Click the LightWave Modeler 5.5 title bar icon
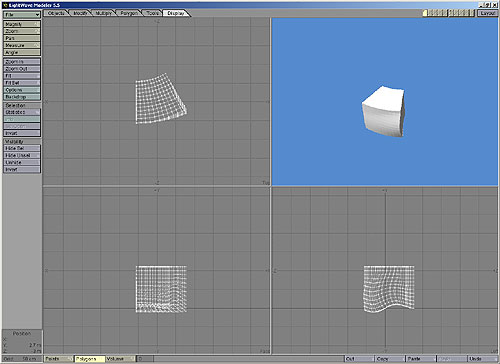Image resolution: width=500 pixels, height=364 pixels. [x=5, y=5]
